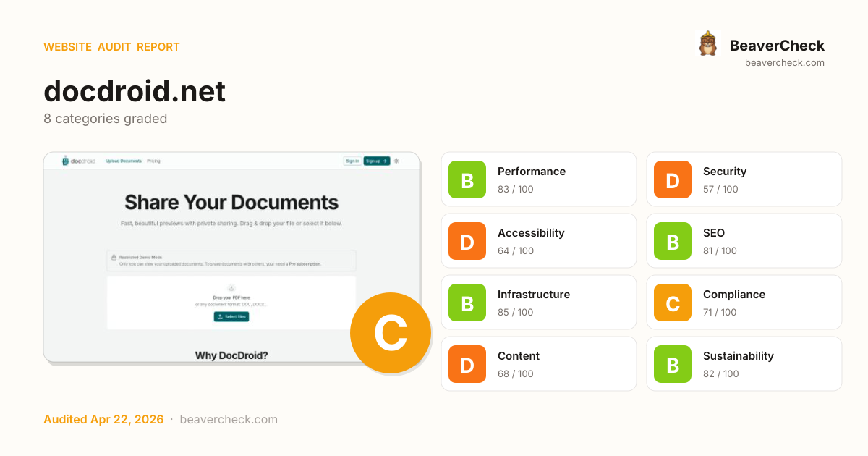
Task: Open the beavercheck.com link under the logo
Action: (784, 63)
